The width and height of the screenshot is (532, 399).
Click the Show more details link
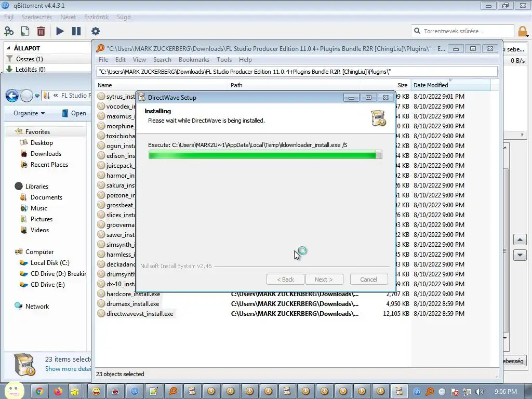tap(68, 369)
